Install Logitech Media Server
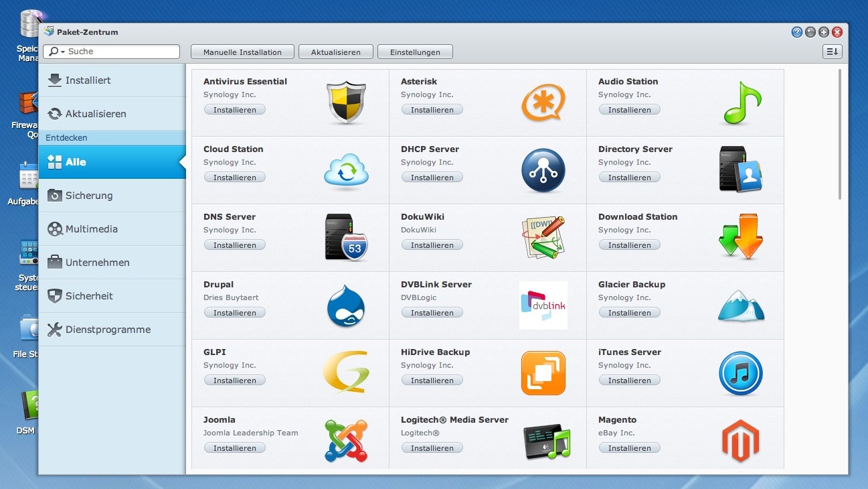868x489 pixels. [432, 448]
